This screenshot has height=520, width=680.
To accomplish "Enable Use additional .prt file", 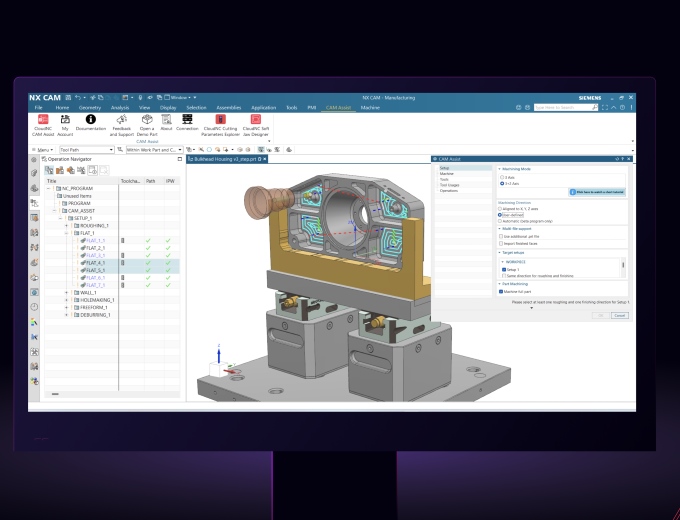I will click(x=501, y=236).
